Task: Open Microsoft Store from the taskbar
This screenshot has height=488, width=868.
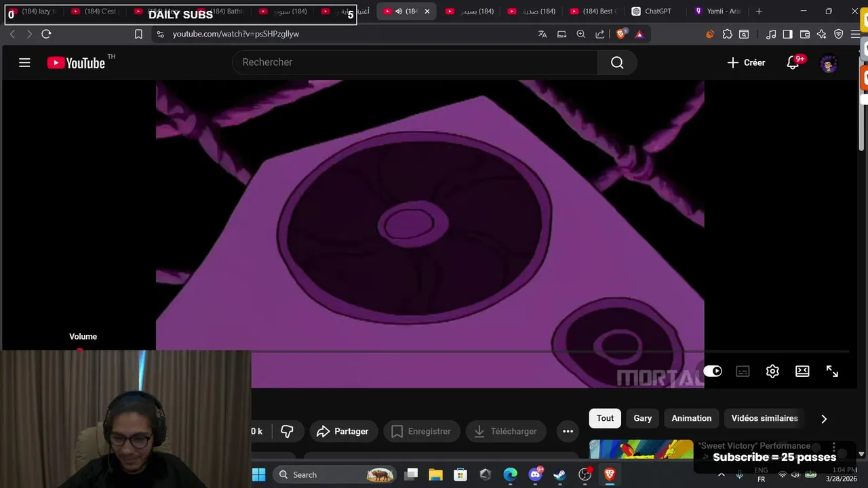Action: tap(460, 474)
